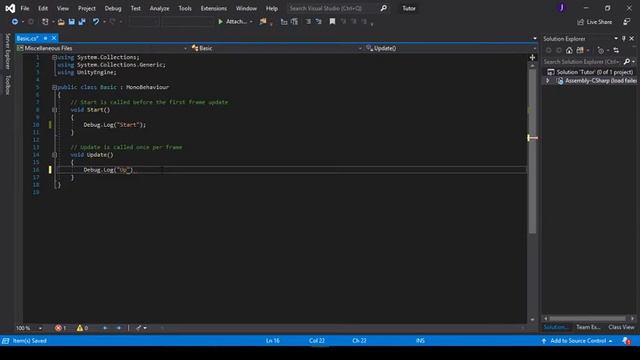Click the Visual Studio logo icon
Screen dimensions: 640x360
(x=10, y=8)
